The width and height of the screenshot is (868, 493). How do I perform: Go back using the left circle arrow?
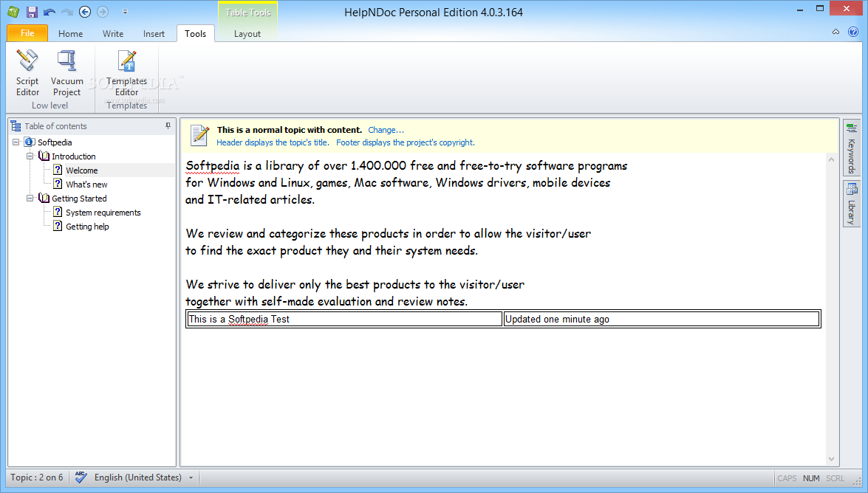click(85, 12)
